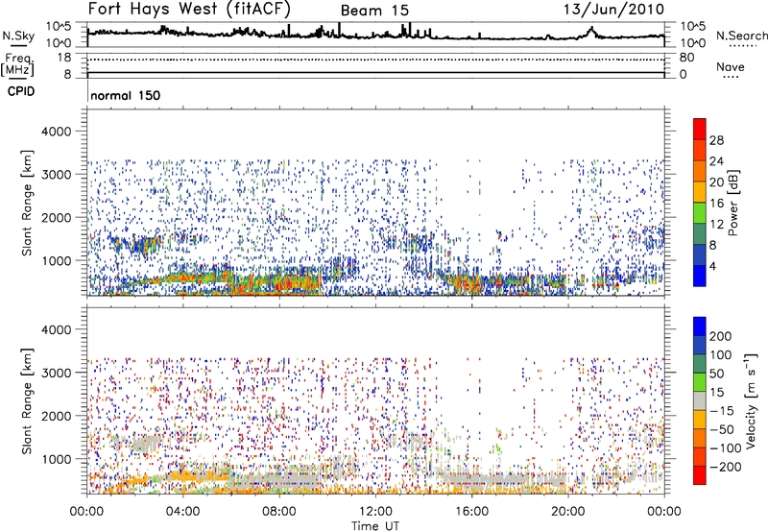
Task: Click the 'N.Search' legend label
Action: pos(741,36)
